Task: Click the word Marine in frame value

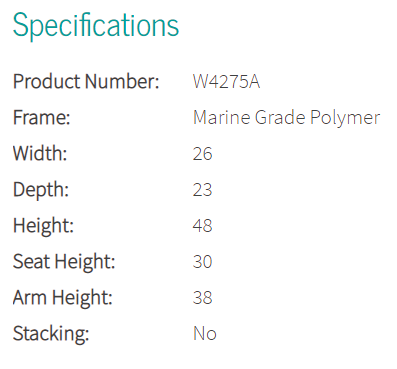Action: (x=222, y=117)
